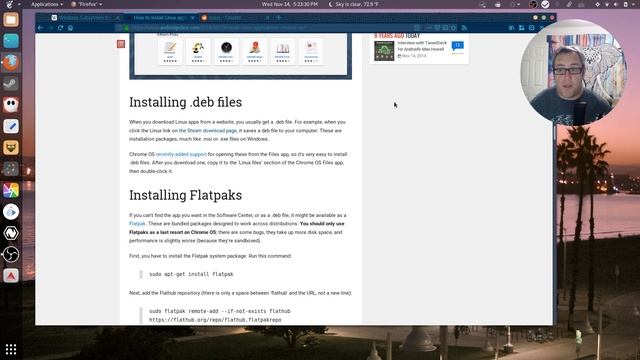
Task: Click the 'Installing Flatpaks' heading
Action: [186, 195]
